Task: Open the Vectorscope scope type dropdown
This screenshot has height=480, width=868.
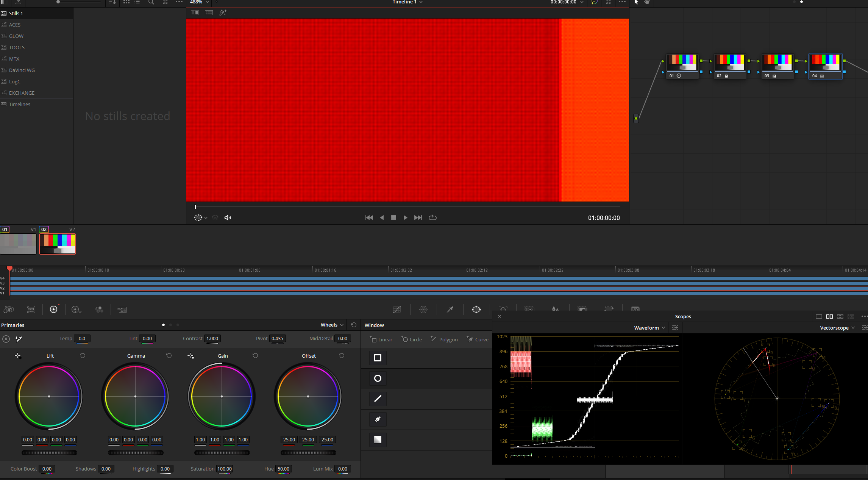Action: (x=837, y=328)
